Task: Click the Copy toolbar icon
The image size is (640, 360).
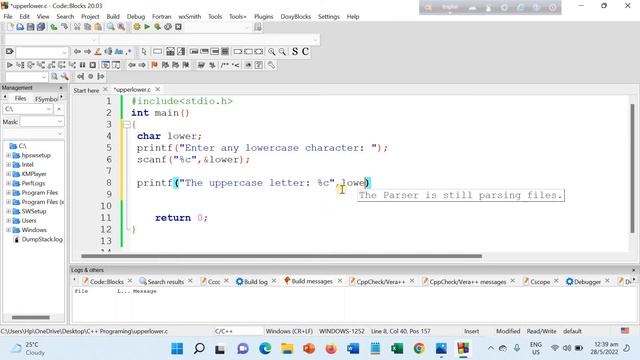Action: pyautogui.click(x=87, y=27)
